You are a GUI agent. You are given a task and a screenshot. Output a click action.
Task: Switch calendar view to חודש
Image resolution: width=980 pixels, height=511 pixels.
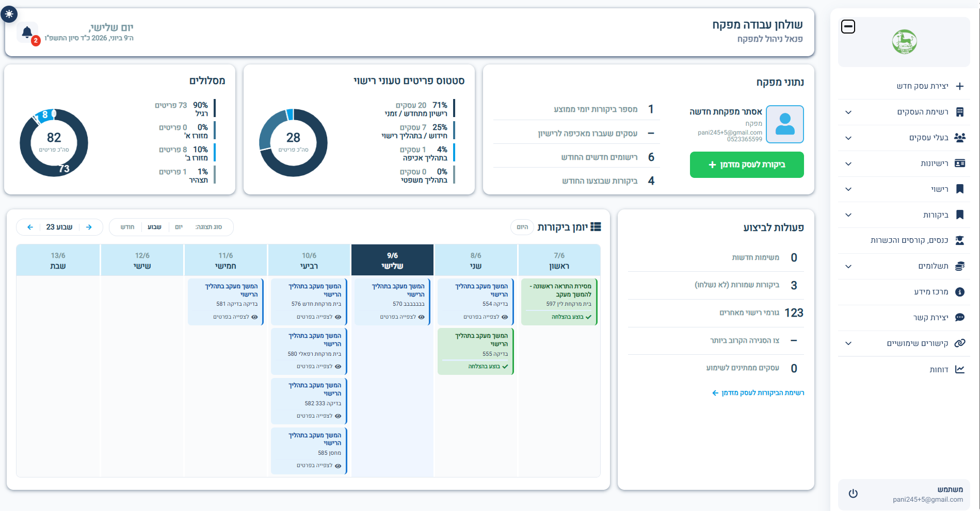click(x=127, y=227)
